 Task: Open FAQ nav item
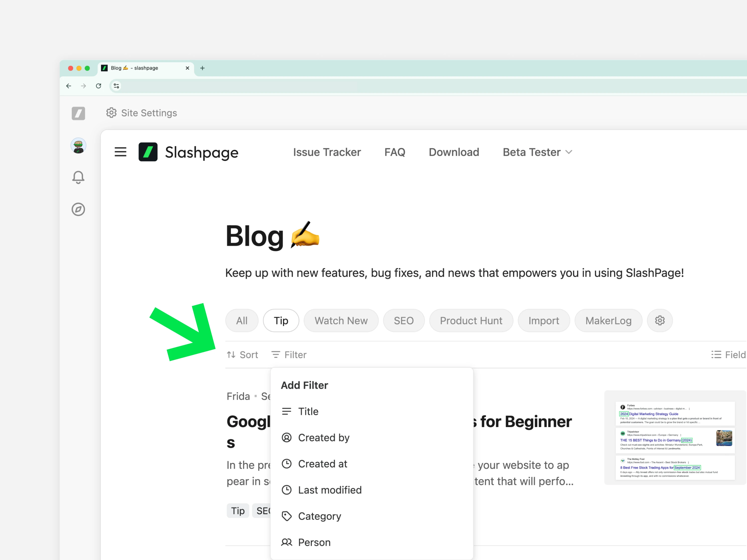point(395,152)
